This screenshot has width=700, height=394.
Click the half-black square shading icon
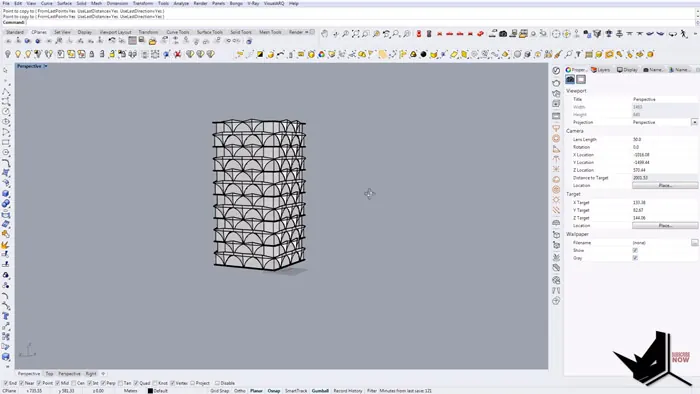point(260,54)
